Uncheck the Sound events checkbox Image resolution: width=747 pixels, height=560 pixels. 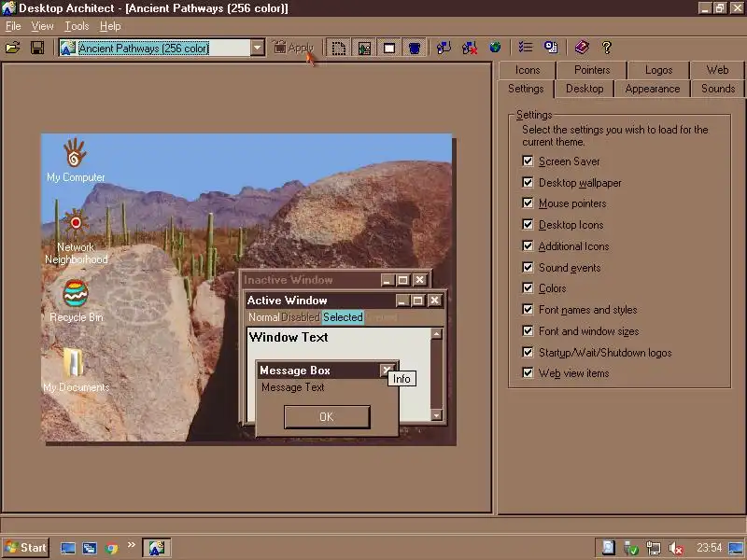(x=528, y=267)
